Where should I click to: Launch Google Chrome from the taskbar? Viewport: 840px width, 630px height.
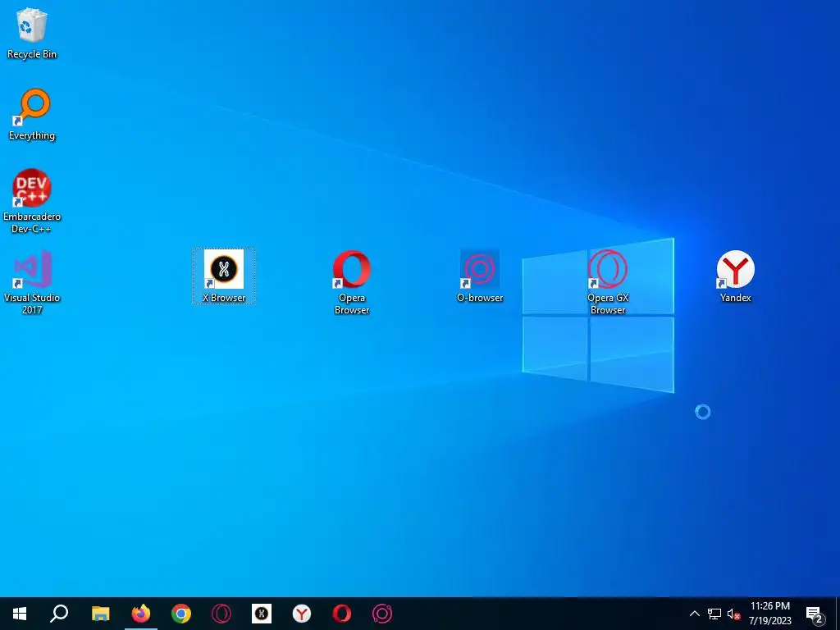click(181, 614)
